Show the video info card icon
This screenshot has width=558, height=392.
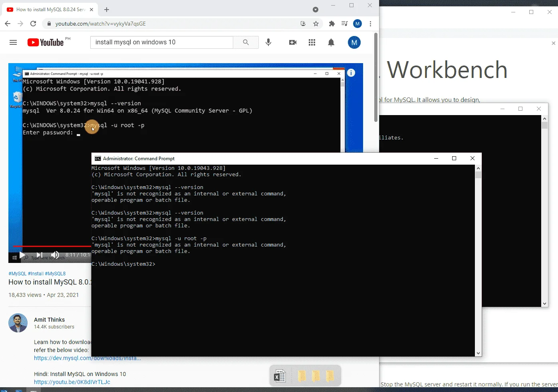351,73
